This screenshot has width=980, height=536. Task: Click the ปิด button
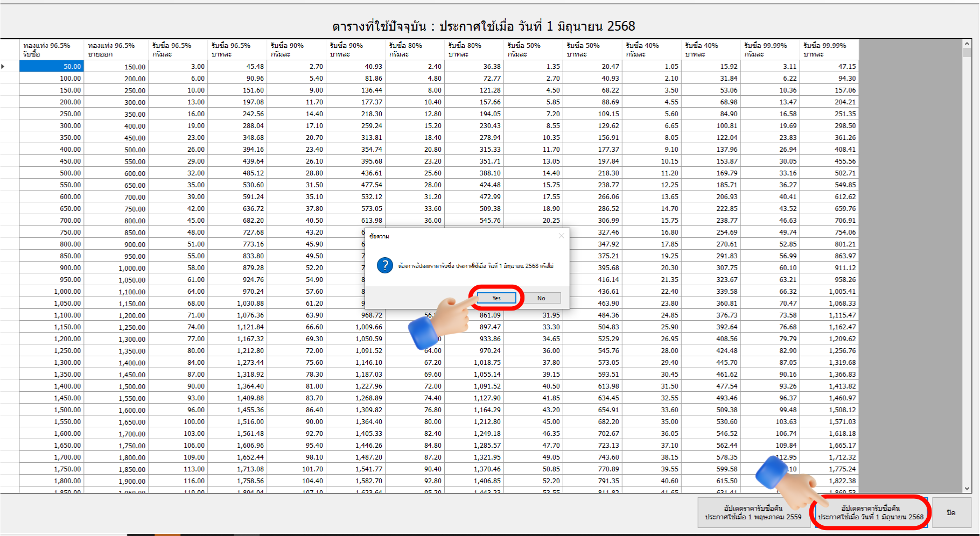tap(951, 512)
